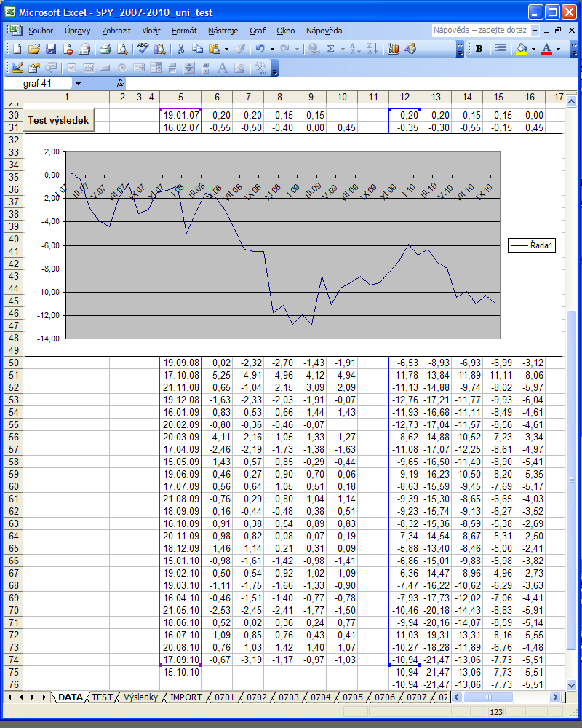Jump to the first sheet tab arrow

click(x=9, y=697)
